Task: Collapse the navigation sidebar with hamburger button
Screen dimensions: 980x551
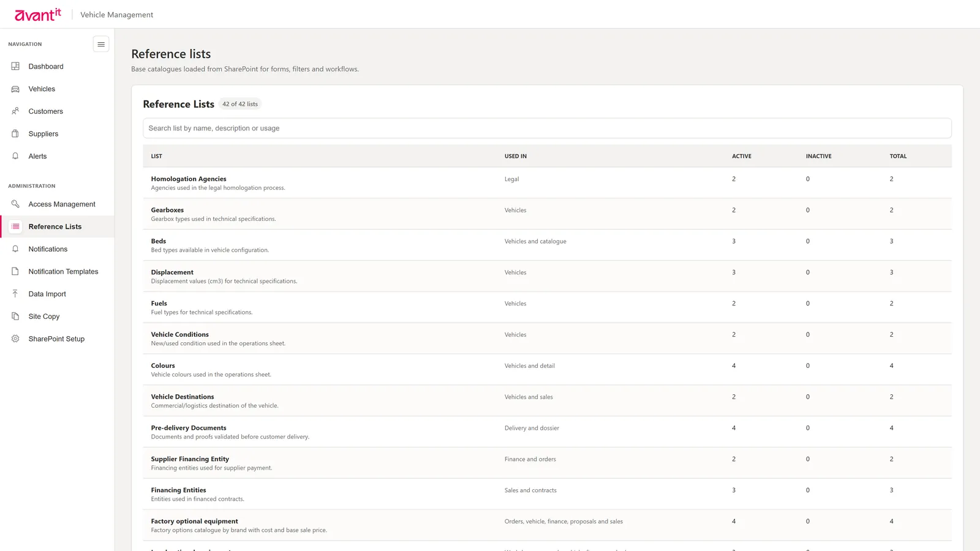Action: click(101, 44)
